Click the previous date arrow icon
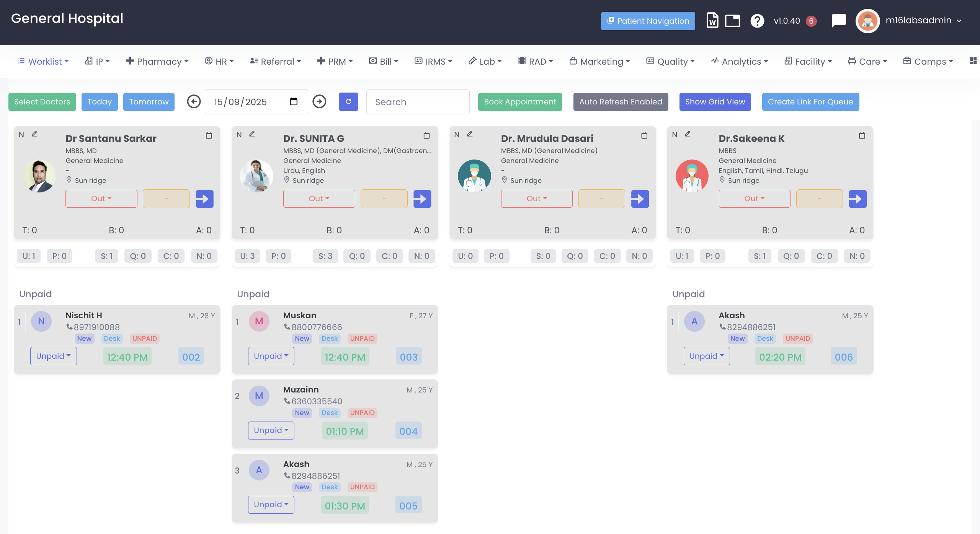Image resolution: width=980 pixels, height=534 pixels. point(194,102)
